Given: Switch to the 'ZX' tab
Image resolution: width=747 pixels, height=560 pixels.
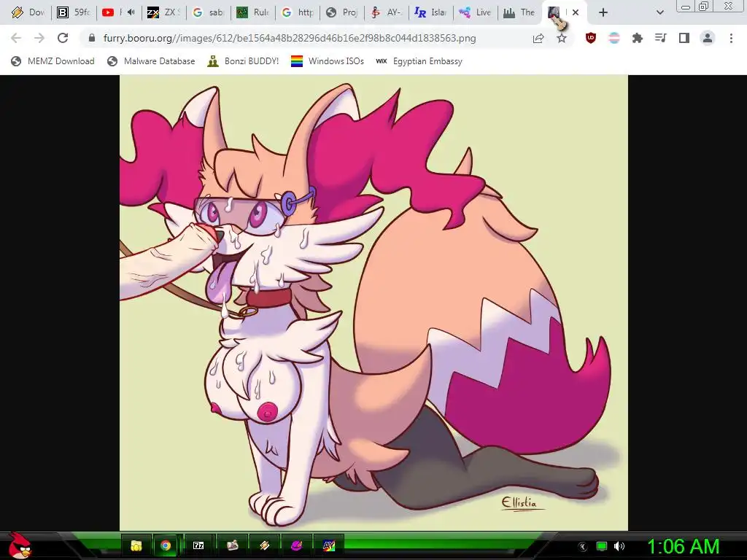Looking at the screenshot, I should (x=164, y=12).
